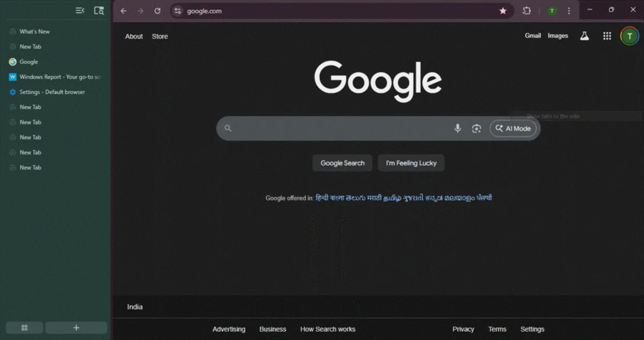Select the Settings - Default browser tab

[x=52, y=92]
